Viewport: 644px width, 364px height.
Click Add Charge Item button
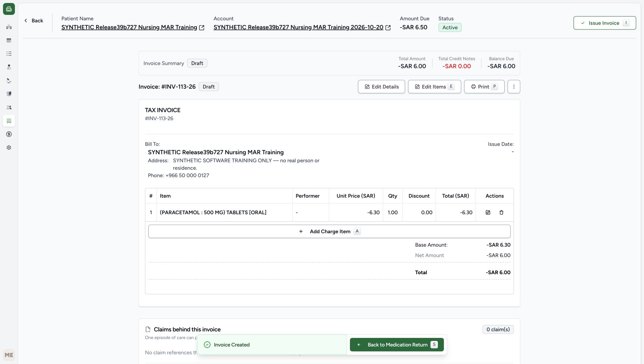pyautogui.click(x=329, y=231)
